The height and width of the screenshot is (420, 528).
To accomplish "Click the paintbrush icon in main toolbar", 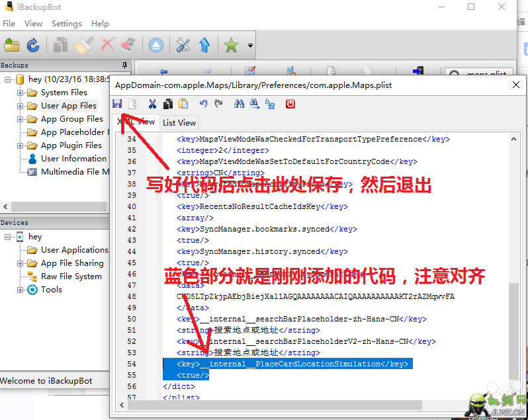I will [83, 45].
